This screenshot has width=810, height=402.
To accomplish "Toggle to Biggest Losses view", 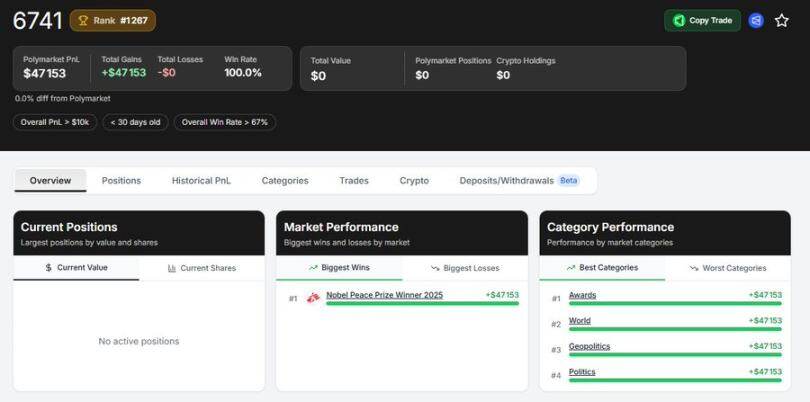I will pos(465,268).
